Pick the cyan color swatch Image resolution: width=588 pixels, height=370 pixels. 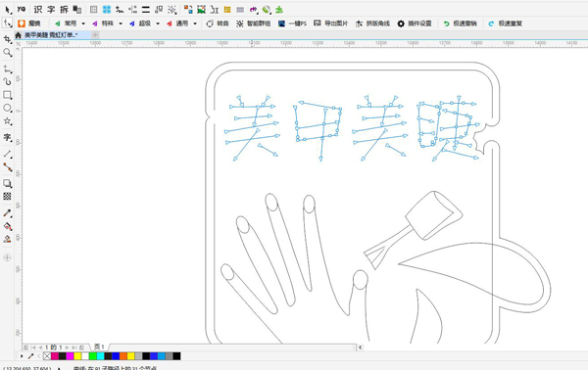(x=100, y=356)
